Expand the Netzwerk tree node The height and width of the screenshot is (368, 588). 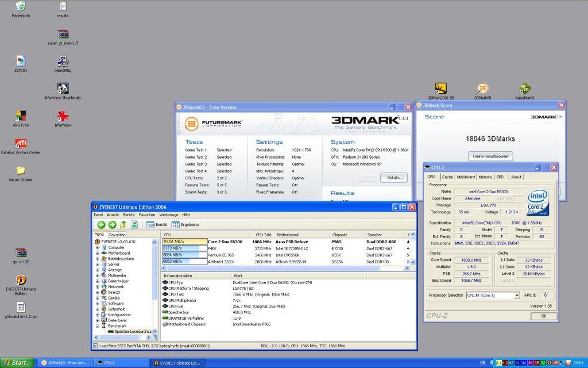pos(98,287)
